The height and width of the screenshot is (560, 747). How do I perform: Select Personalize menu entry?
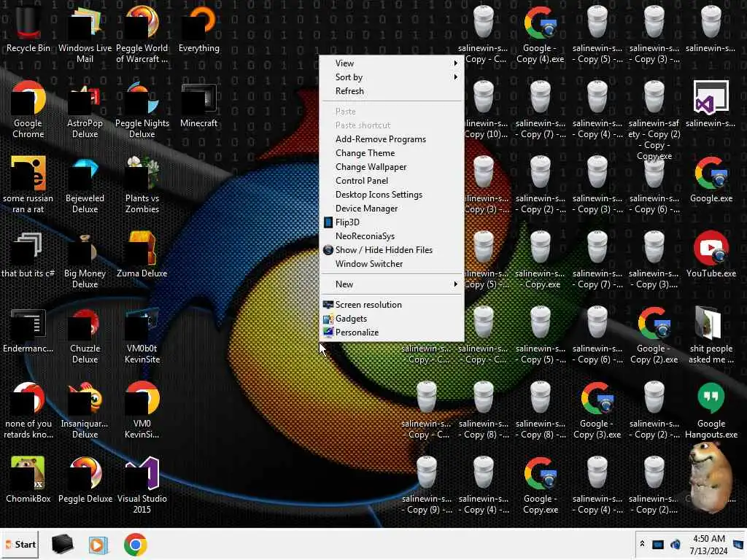(x=392, y=332)
